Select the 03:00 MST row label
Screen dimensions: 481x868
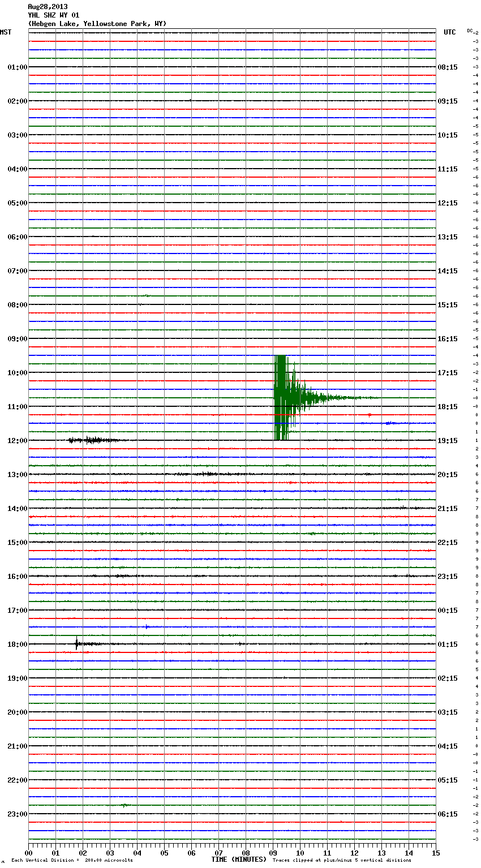[17, 135]
